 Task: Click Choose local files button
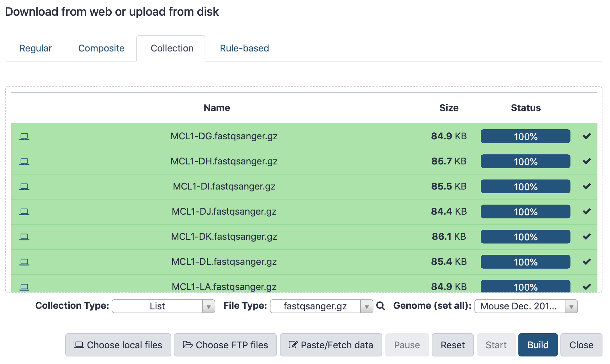(x=118, y=345)
